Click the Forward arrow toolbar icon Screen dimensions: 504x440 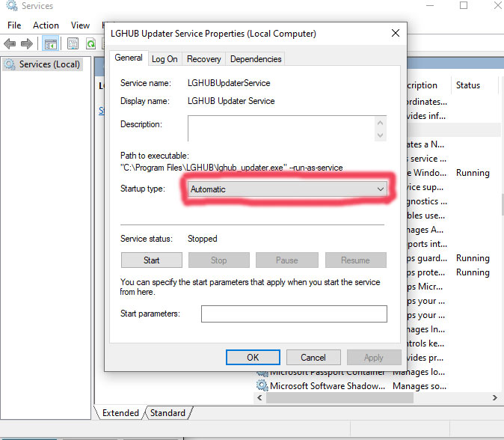pyautogui.click(x=27, y=43)
